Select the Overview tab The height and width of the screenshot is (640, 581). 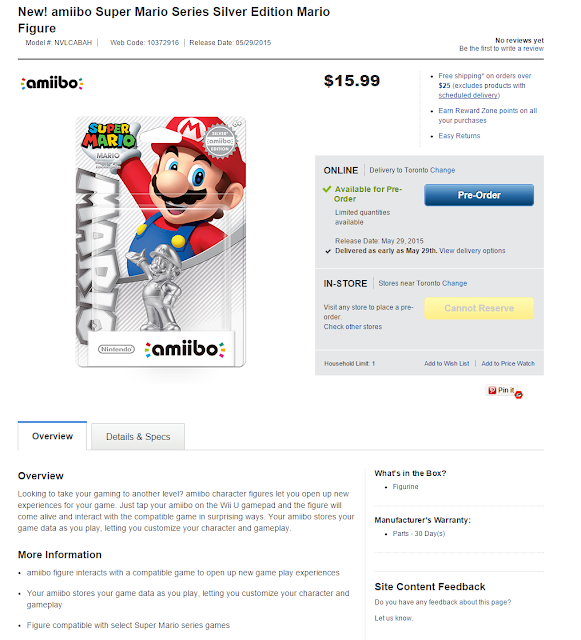tap(52, 436)
